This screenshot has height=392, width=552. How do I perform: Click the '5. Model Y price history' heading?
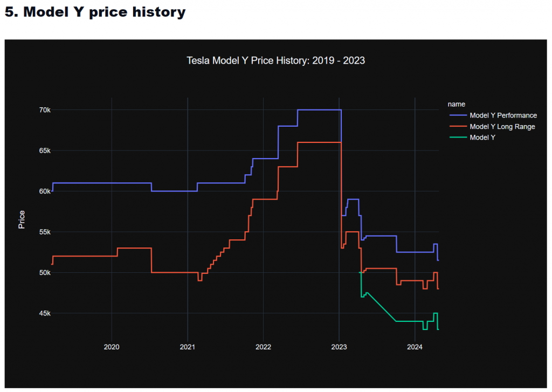click(x=95, y=12)
